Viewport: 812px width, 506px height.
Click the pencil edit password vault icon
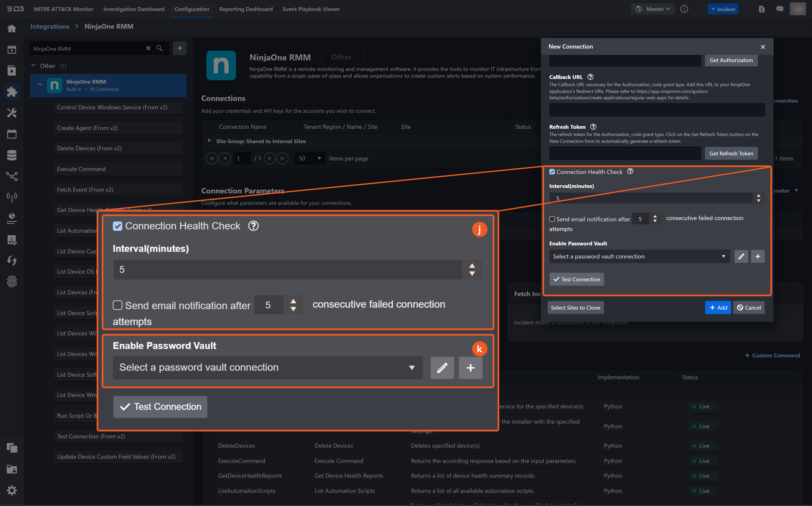tap(741, 256)
